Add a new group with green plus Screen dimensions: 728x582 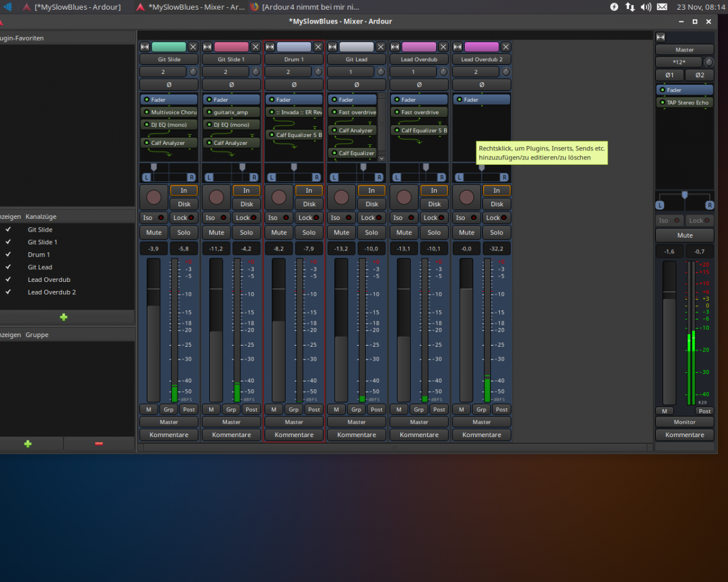click(x=28, y=444)
